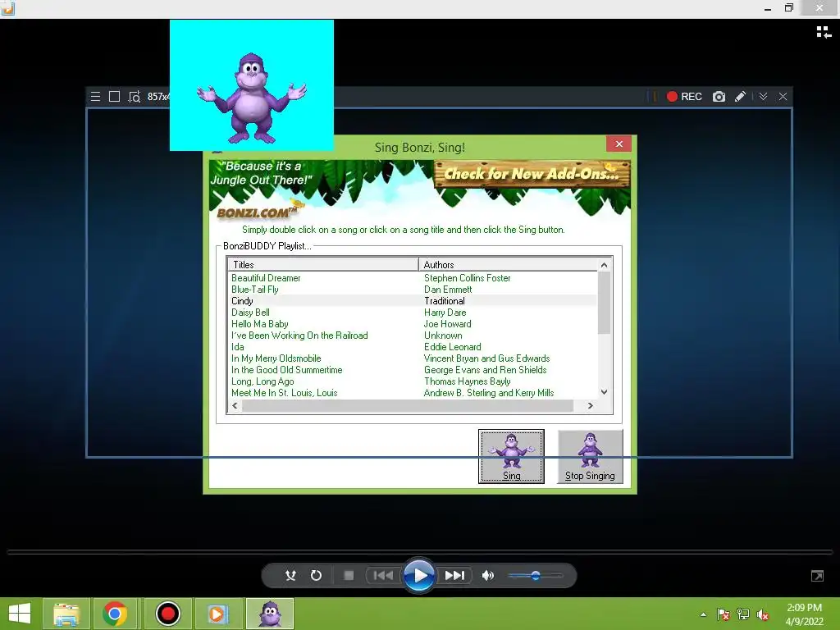The image size is (840, 630).
Task: Sort playlist by Authors column
Action: (508, 265)
